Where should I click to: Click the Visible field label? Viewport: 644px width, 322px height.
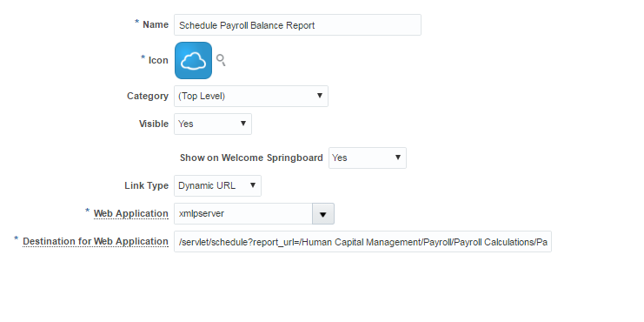[154, 124]
